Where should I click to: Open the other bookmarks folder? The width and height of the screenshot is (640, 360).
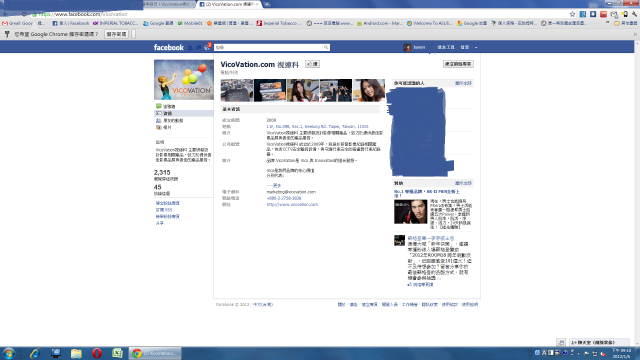tap(625, 23)
